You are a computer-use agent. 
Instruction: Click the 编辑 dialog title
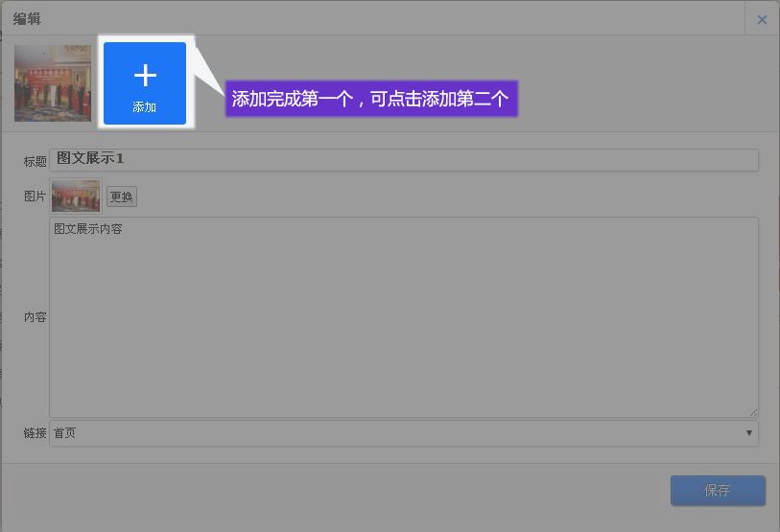[27, 19]
